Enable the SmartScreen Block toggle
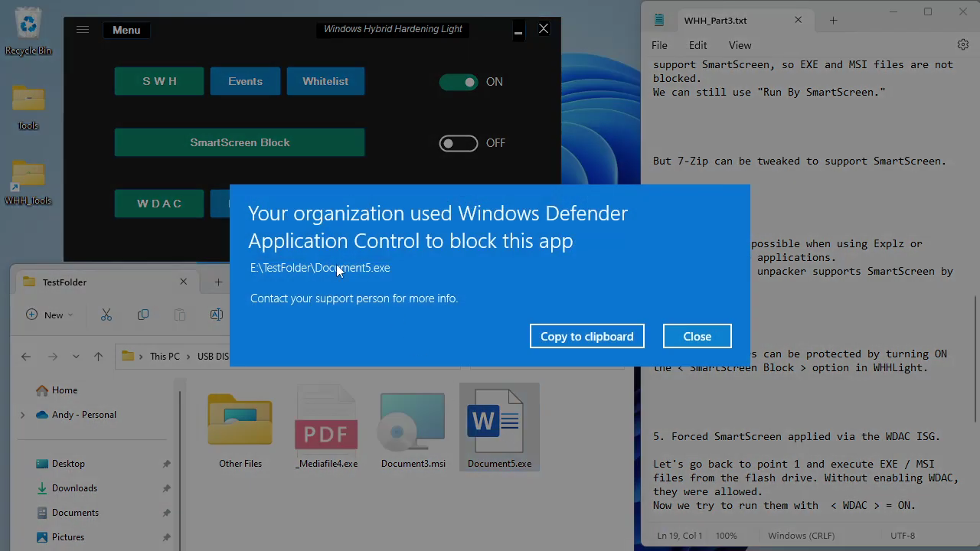This screenshot has height=551, width=980. (x=459, y=143)
